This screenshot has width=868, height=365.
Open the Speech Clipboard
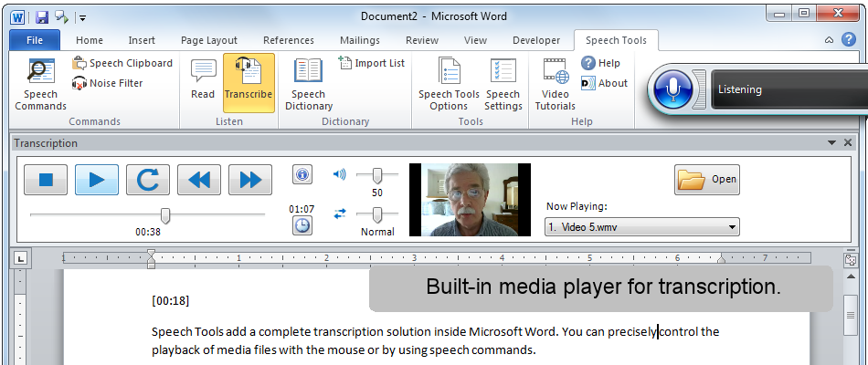click(x=122, y=63)
